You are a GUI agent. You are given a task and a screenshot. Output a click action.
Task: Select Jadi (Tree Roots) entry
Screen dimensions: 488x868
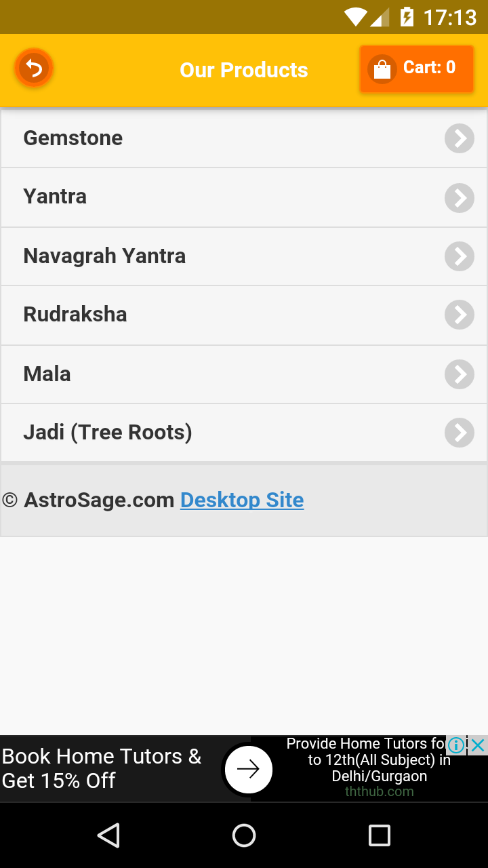(108, 433)
